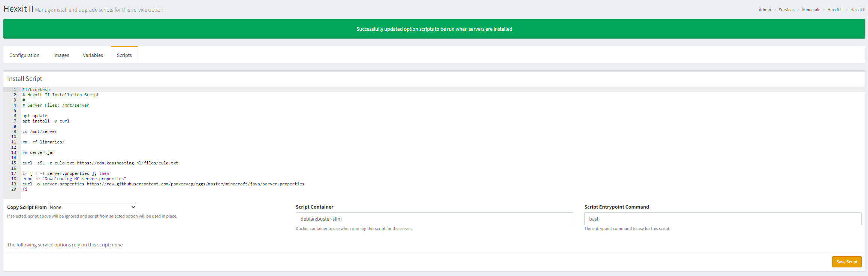This screenshot has width=868, height=276.
Task: Open the Variables tab
Action: (x=93, y=55)
